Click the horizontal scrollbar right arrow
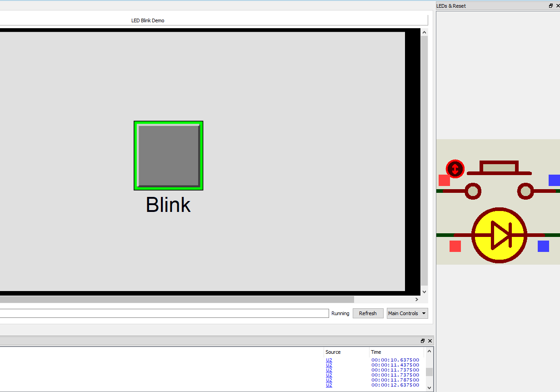This screenshot has width=560, height=392. click(416, 299)
